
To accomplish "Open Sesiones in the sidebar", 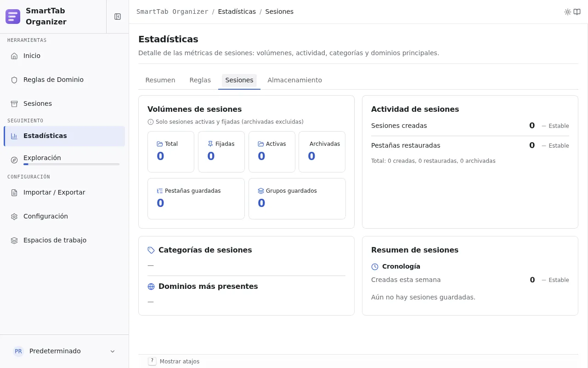I will pos(64,103).
